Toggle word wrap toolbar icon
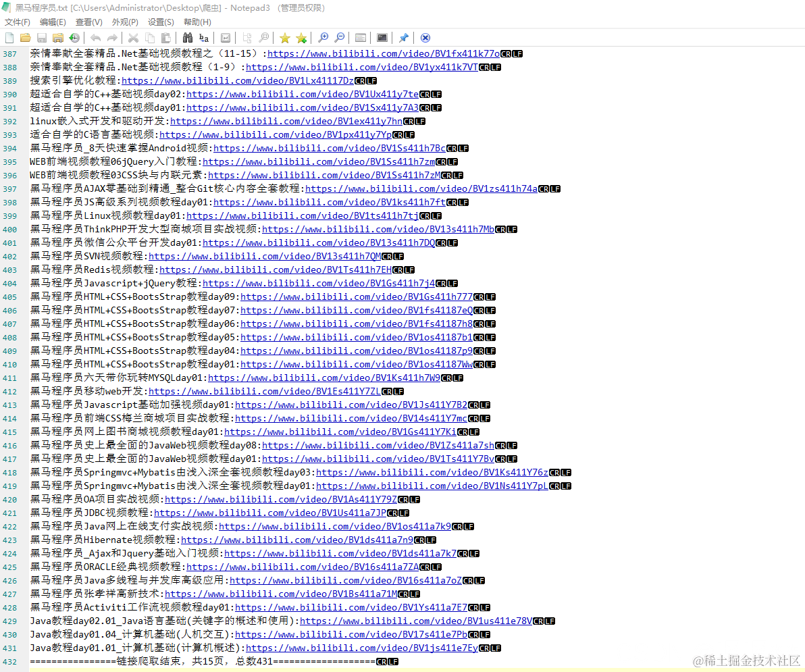805x672 pixels. [226, 38]
